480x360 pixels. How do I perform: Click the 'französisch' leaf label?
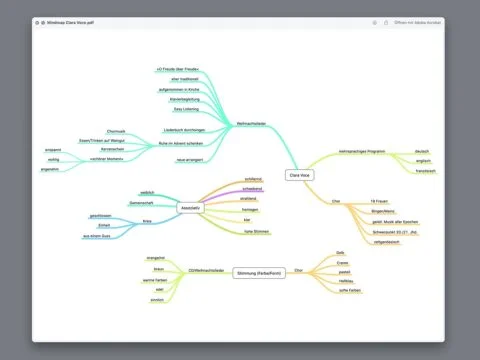tap(426, 171)
